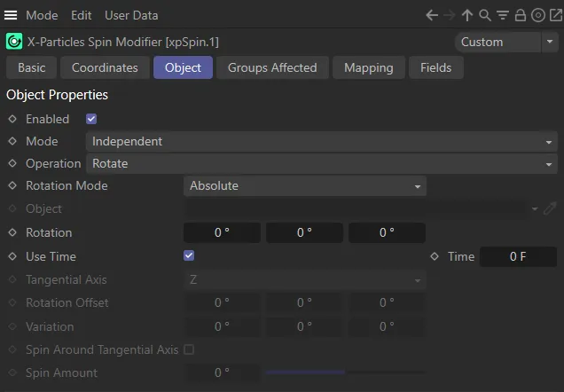Click the third Variation value field

[387, 326]
